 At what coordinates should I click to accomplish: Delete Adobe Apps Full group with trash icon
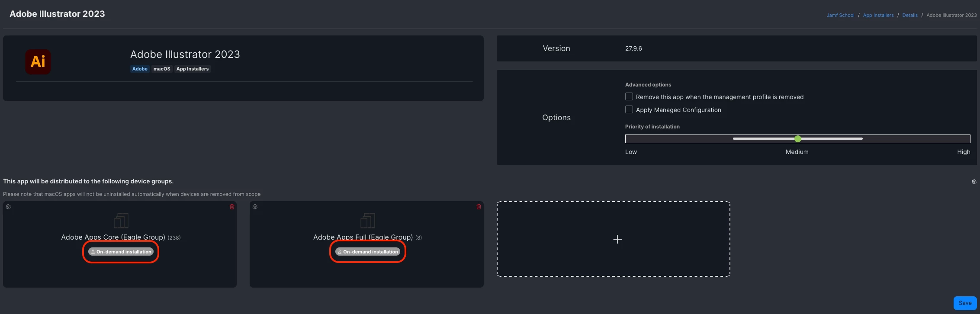[479, 207]
